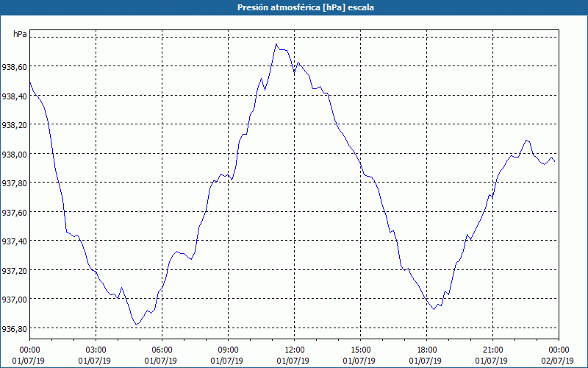Click the pressure curve peak near 11:00

click(276, 44)
